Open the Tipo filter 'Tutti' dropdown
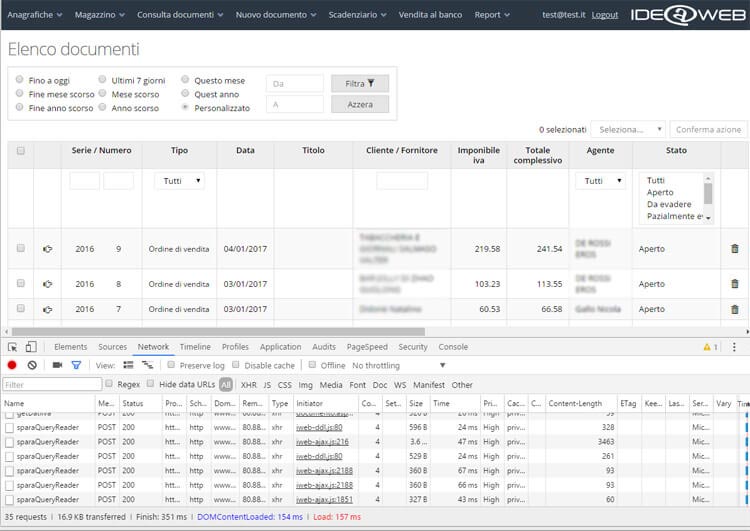This screenshot has height=531, width=750. tap(180, 181)
